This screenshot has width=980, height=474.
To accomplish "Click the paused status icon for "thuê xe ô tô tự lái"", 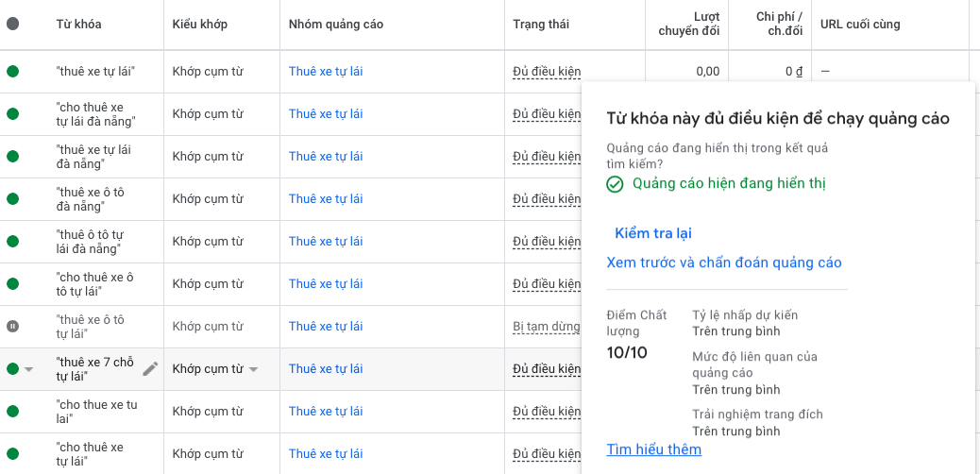I will [12, 327].
